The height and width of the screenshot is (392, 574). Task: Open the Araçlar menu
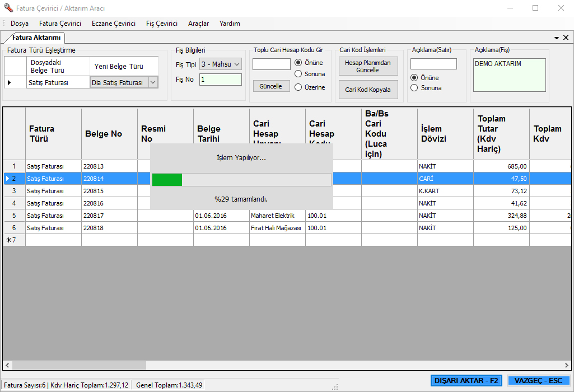pyautogui.click(x=198, y=24)
